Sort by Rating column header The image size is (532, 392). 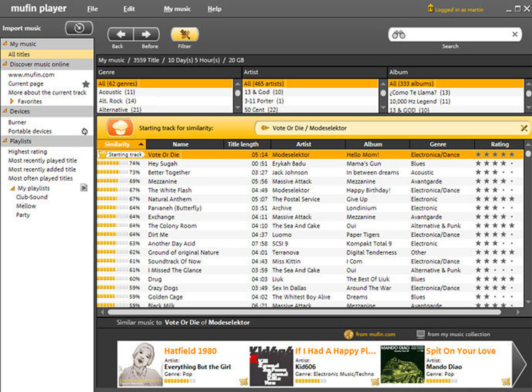[x=499, y=144]
